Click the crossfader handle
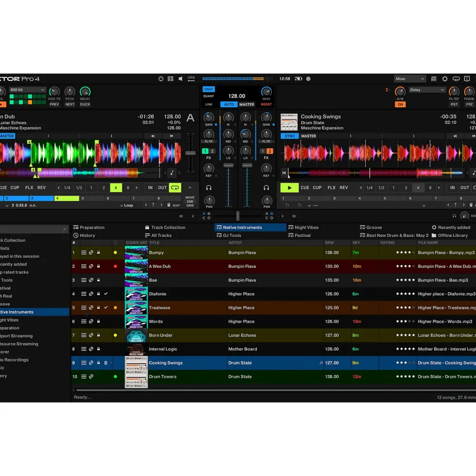Screen dimensions: 476x476 [x=238, y=216]
